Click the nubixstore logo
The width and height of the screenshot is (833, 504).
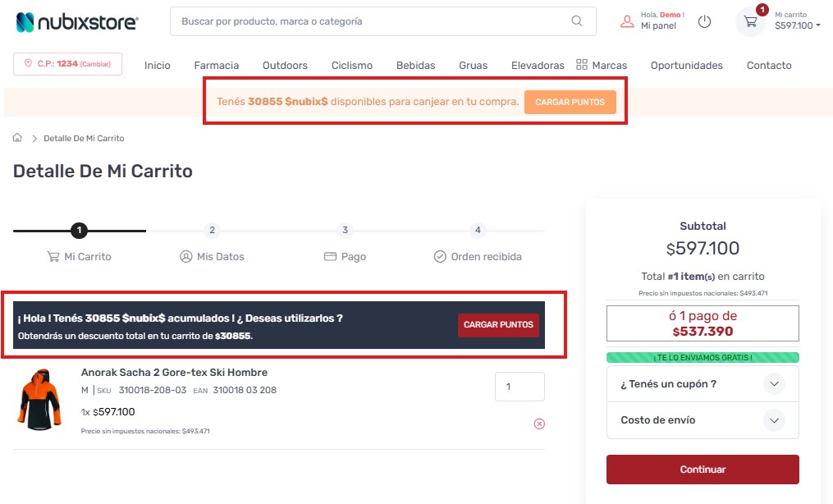point(77,22)
